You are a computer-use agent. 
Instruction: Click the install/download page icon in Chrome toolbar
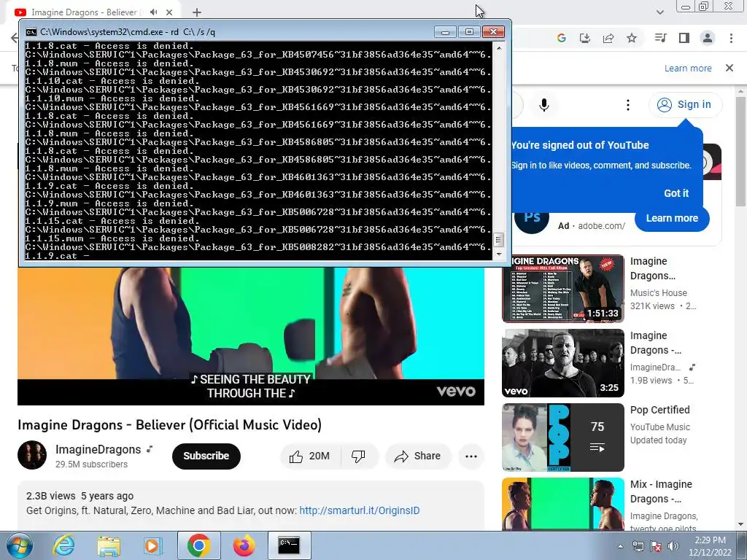click(x=585, y=38)
